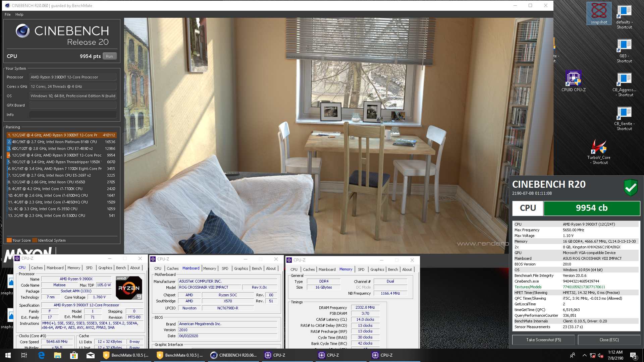Open Graphics tab in the left CPU-Z window

[x=105, y=268]
